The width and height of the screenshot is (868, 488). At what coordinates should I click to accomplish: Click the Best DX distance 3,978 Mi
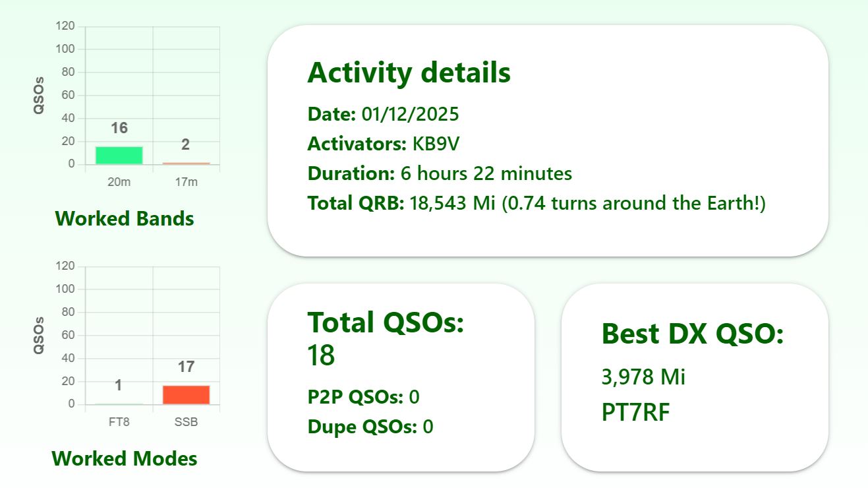coord(643,377)
